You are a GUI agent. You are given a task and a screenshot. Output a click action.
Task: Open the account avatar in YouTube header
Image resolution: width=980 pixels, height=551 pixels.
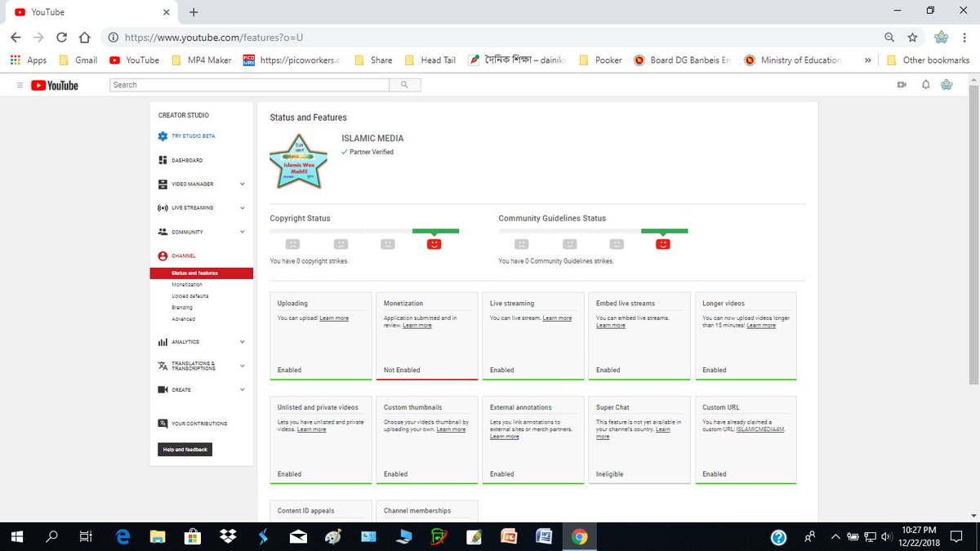click(x=947, y=85)
